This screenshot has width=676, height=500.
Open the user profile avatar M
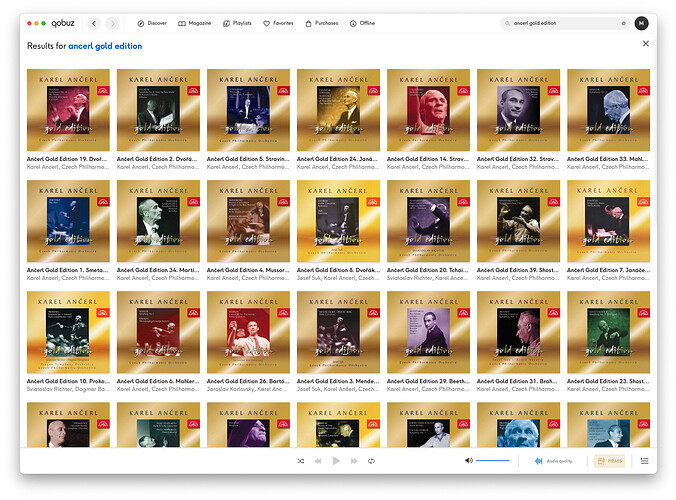642,23
